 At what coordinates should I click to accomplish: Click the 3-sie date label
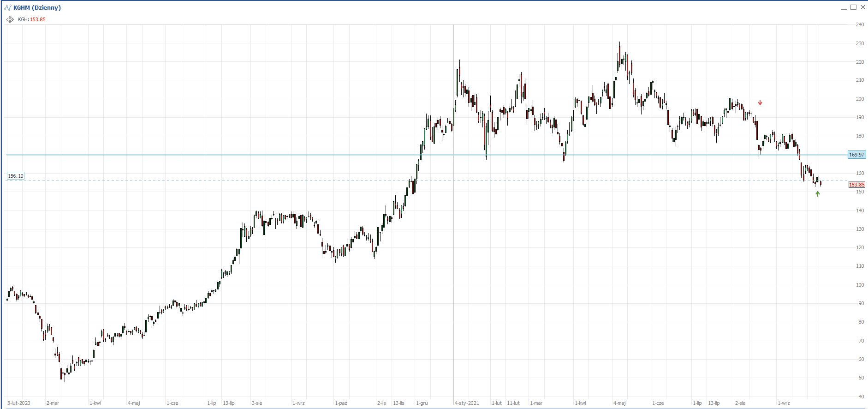pos(257,403)
